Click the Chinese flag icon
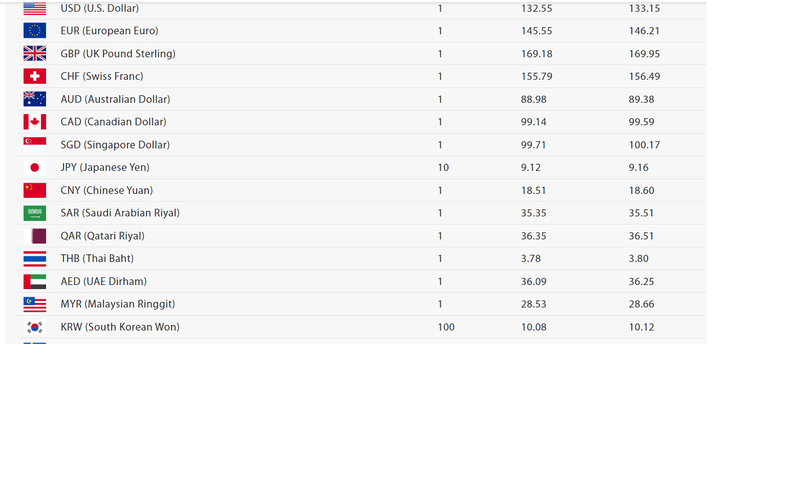Image resolution: width=812 pixels, height=504 pixels. coord(35,190)
